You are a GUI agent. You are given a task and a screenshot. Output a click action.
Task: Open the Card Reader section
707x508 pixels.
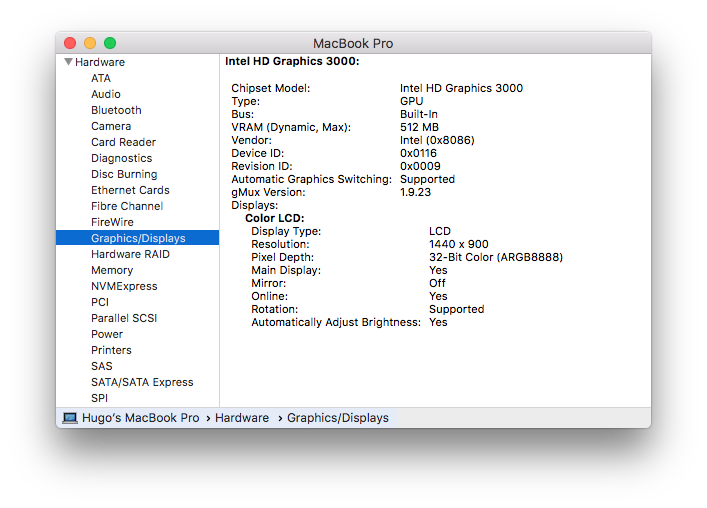click(x=123, y=142)
